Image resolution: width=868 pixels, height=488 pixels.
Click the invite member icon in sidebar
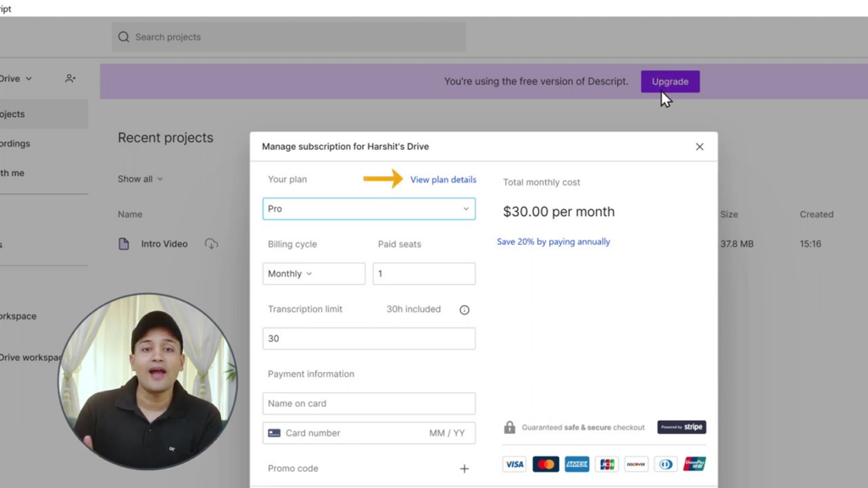(x=70, y=79)
